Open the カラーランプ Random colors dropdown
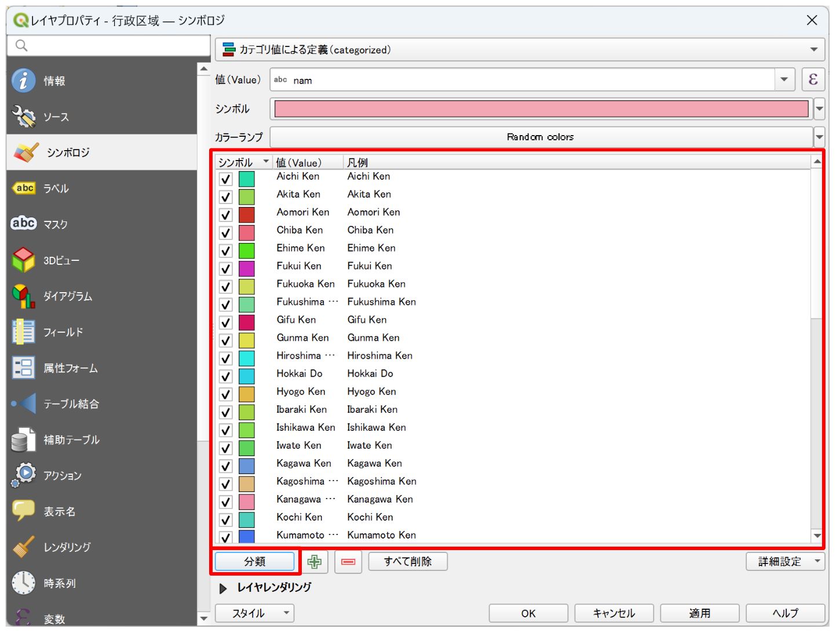 click(819, 137)
